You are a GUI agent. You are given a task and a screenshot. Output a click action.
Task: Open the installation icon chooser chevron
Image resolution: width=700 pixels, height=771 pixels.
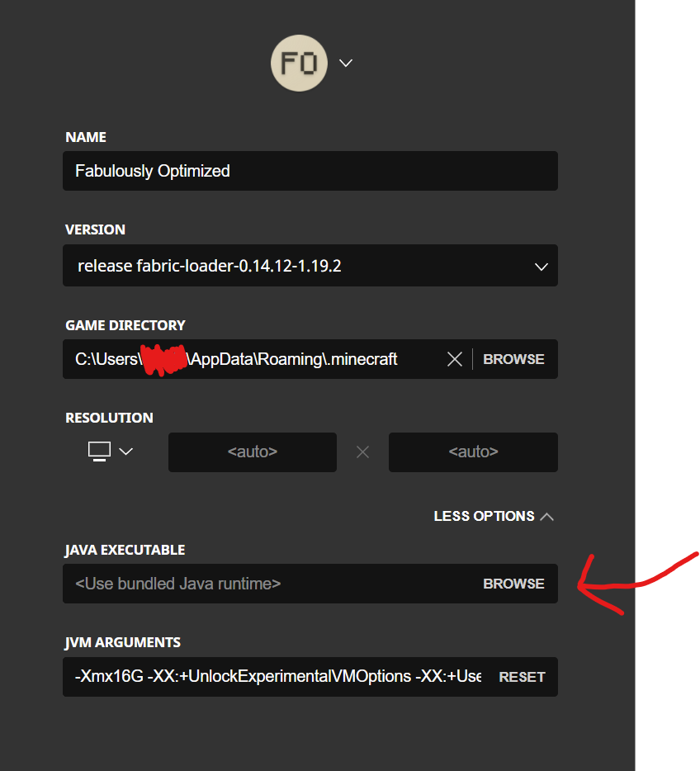point(346,63)
